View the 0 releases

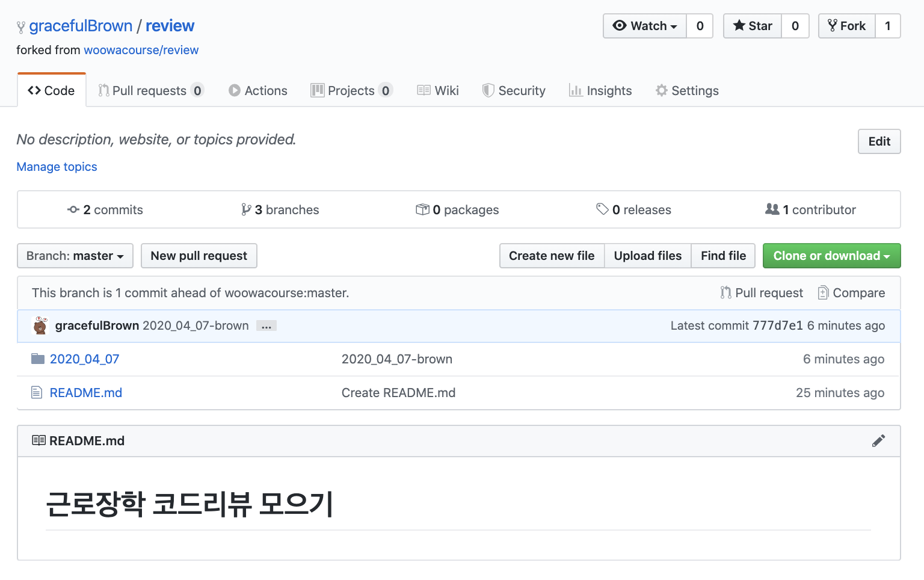(x=633, y=210)
